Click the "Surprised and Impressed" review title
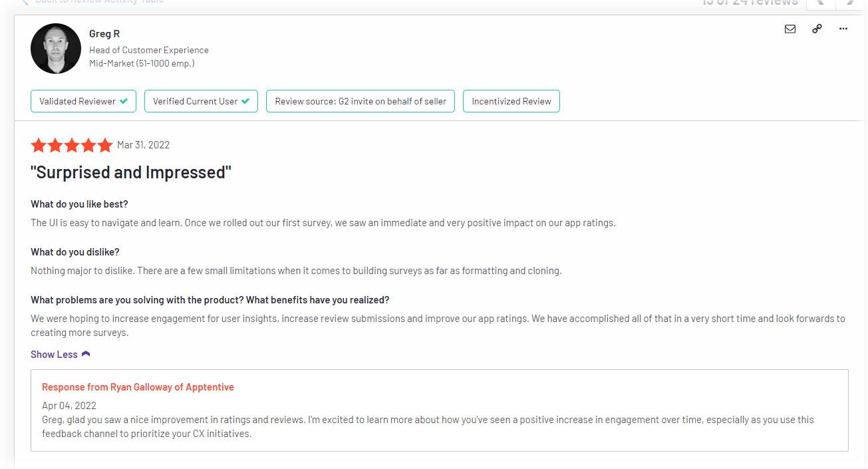The width and height of the screenshot is (868, 469). (131, 173)
